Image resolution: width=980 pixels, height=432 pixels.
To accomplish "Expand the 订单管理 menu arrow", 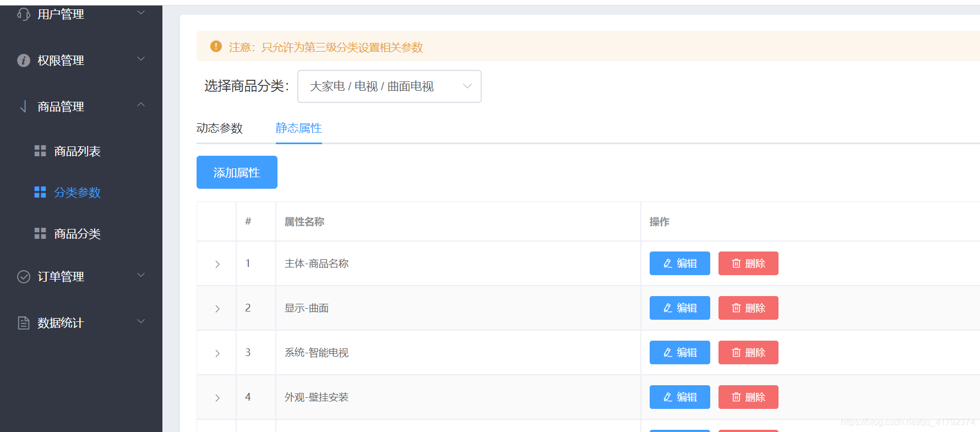I will (x=141, y=275).
